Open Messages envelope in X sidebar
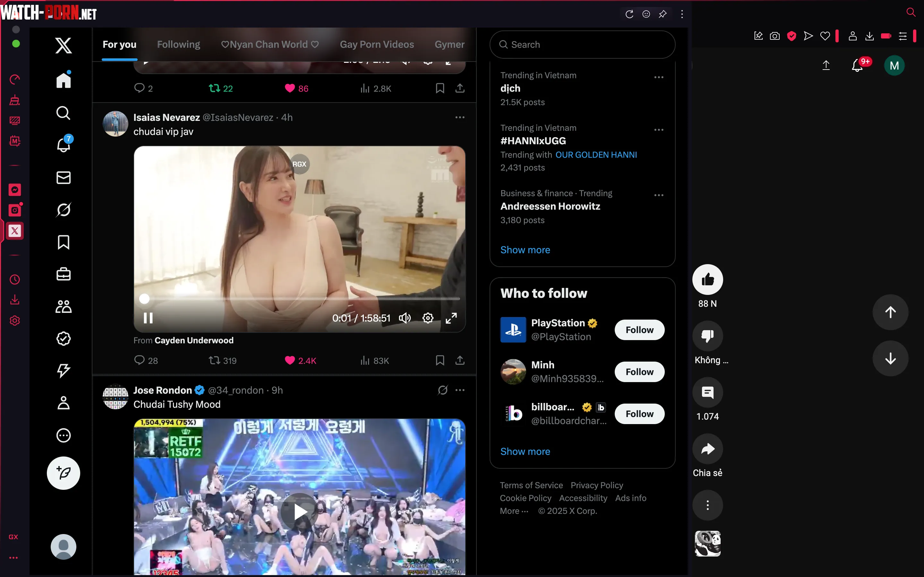 click(64, 178)
